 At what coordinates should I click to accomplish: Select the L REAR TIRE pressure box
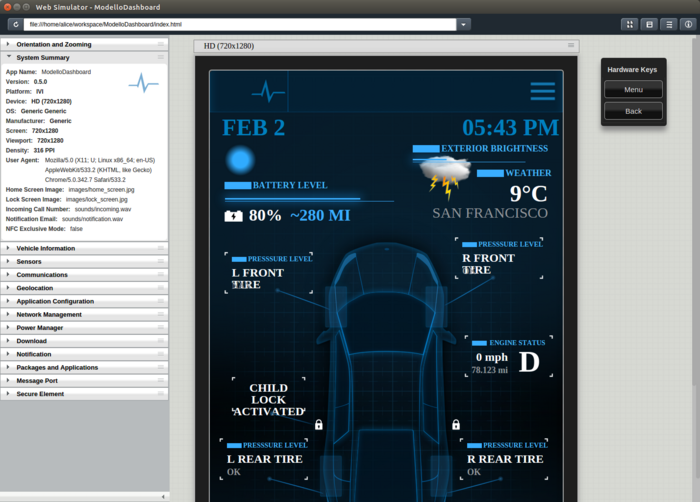[x=264, y=460]
